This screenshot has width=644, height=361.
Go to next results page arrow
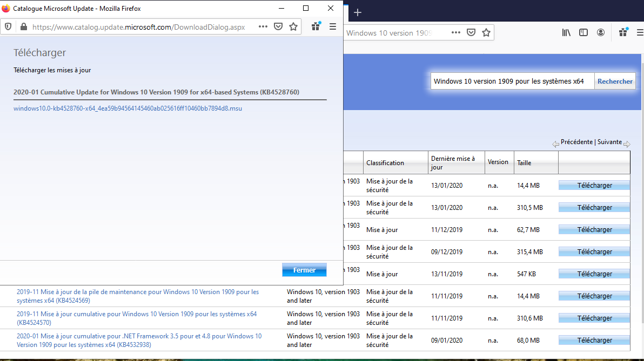coord(627,144)
